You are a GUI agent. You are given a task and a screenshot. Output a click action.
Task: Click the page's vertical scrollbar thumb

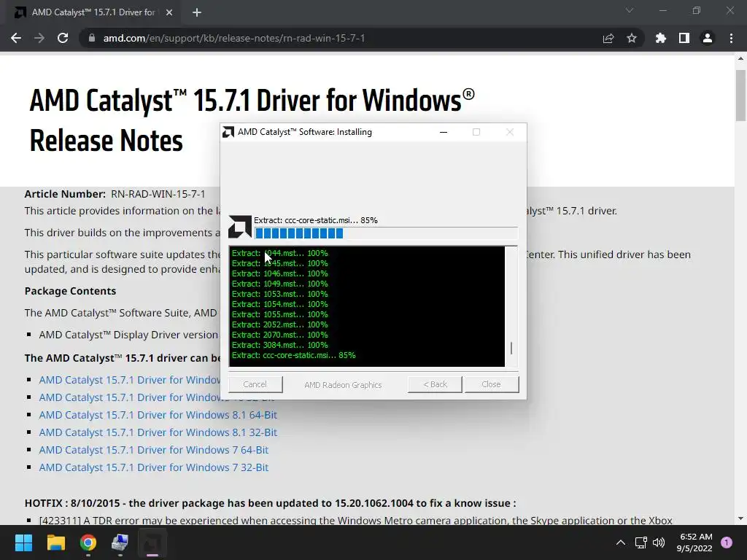[x=740, y=96]
